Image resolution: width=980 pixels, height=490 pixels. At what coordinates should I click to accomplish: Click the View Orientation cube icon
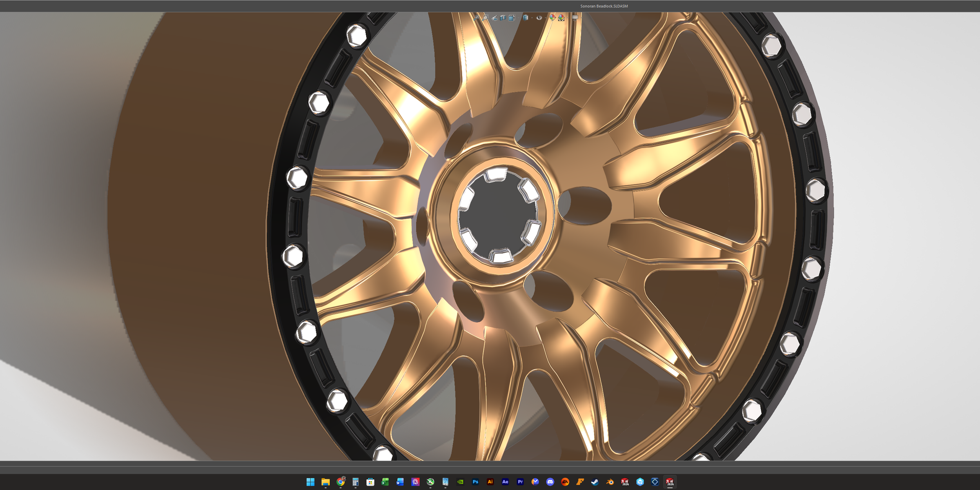(x=512, y=18)
